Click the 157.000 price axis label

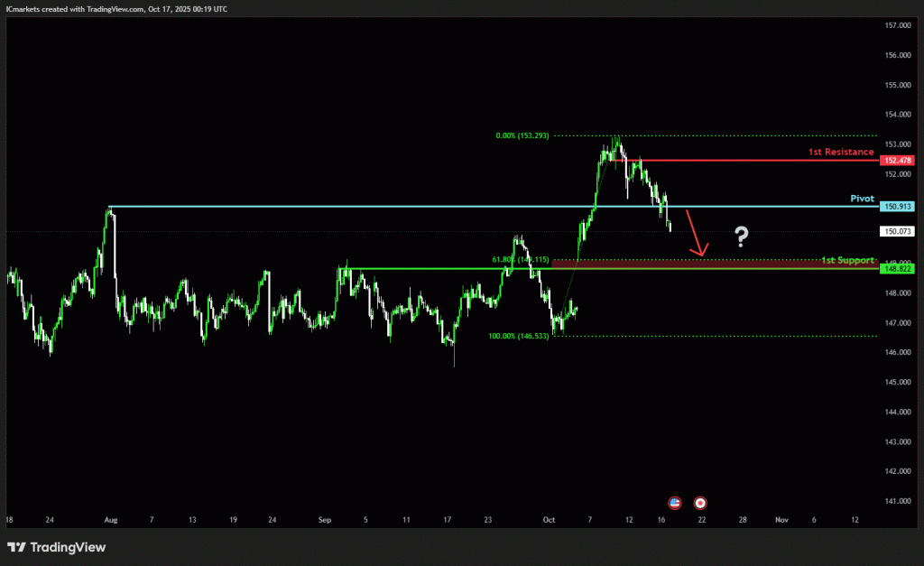(897, 26)
